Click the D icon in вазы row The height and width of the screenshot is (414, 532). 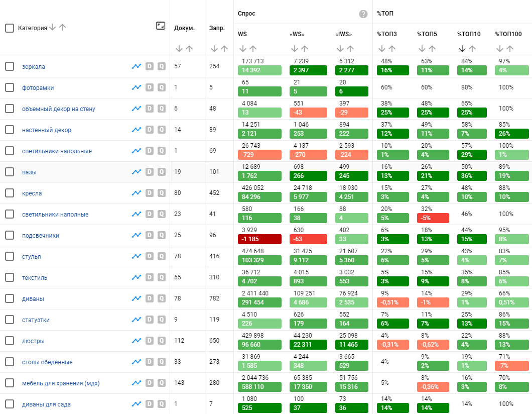pos(149,172)
